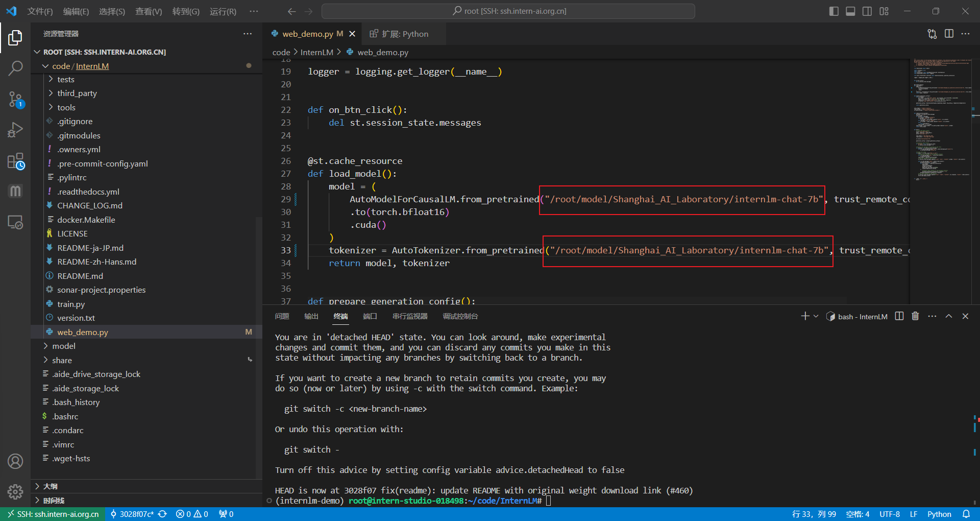
Task: Collapse the code/InternLM folder
Action: (x=45, y=66)
